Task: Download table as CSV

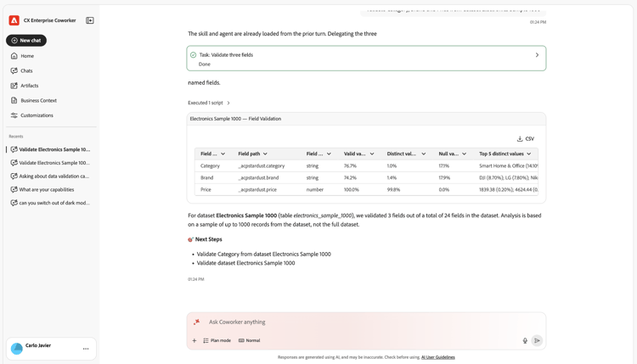Action: pos(525,139)
